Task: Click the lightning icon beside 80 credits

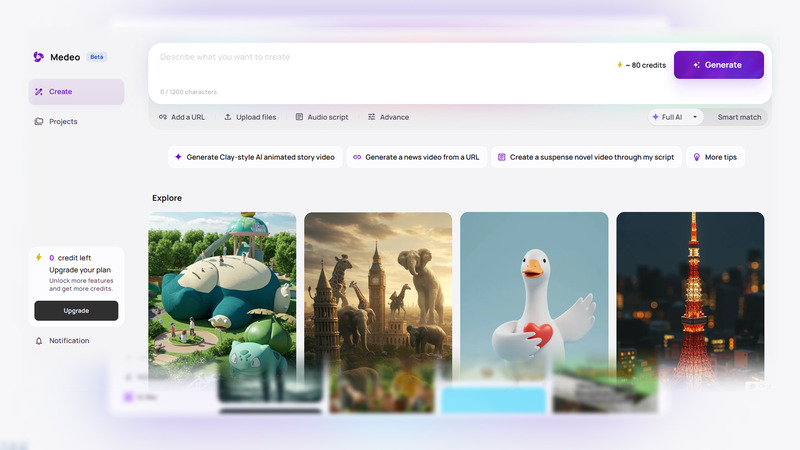Action: tap(619, 65)
